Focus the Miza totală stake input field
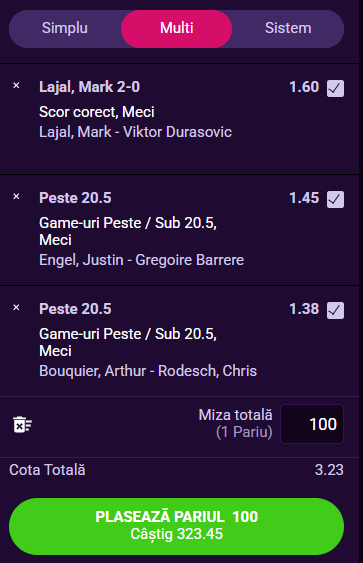 pyautogui.click(x=312, y=424)
